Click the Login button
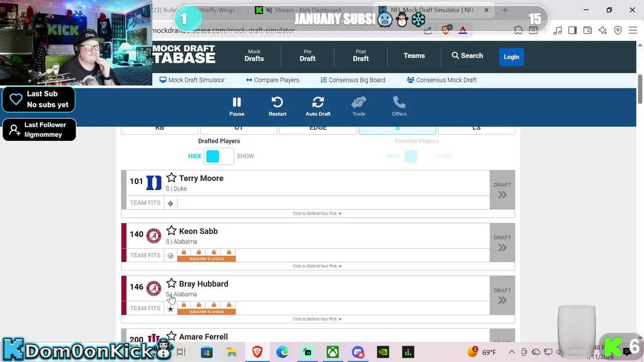Screen dimensions: 644x362 (x=511, y=57)
